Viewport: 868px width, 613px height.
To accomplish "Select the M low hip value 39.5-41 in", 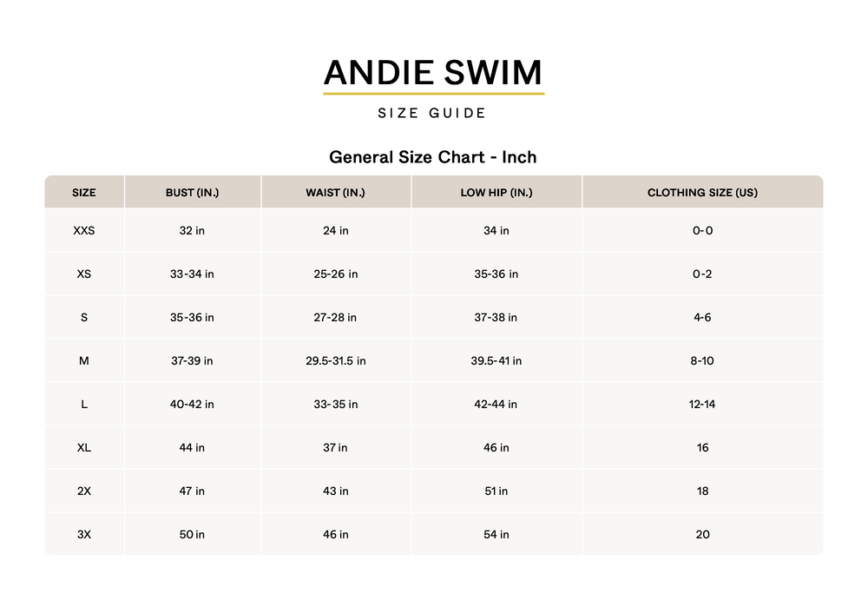I will (496, 360).
